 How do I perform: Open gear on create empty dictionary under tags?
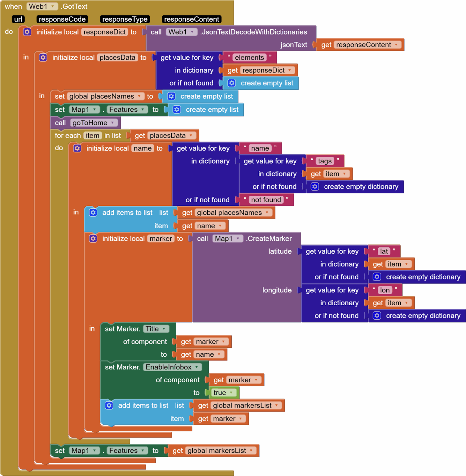[x=315, y=187]
